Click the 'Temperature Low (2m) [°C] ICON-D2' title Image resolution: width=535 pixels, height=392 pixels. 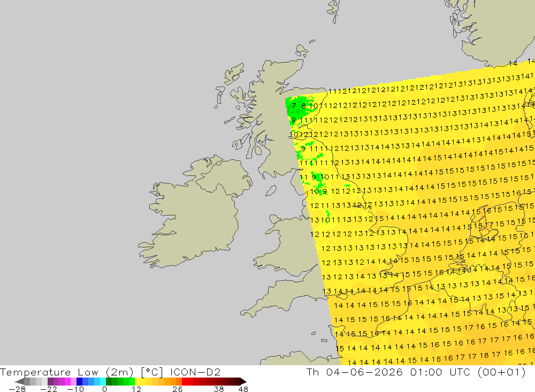tap(111, 372)
